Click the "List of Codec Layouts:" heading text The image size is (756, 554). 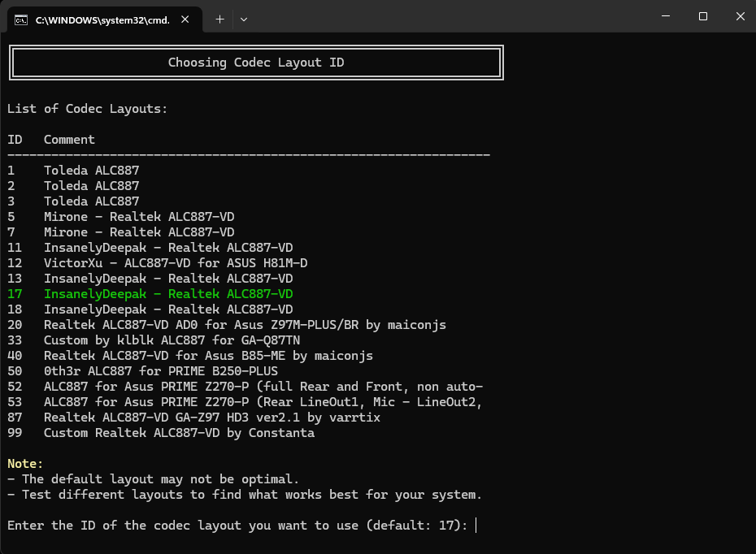[x=88, y=109]
